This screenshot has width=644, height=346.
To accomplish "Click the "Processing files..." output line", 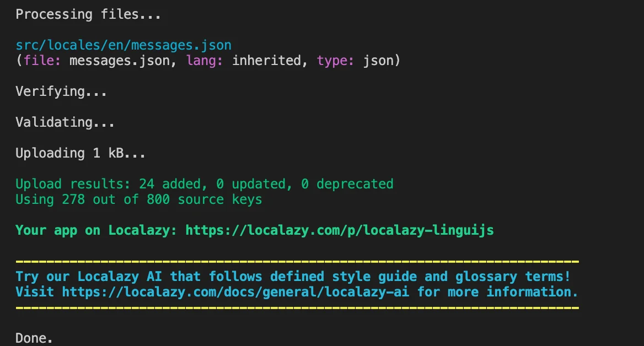I will (88, 14).
